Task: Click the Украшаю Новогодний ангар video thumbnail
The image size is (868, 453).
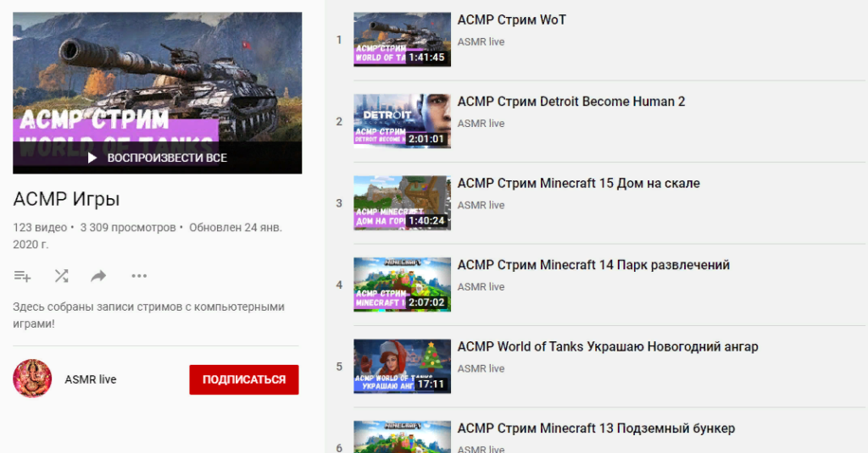Action: 402,366
